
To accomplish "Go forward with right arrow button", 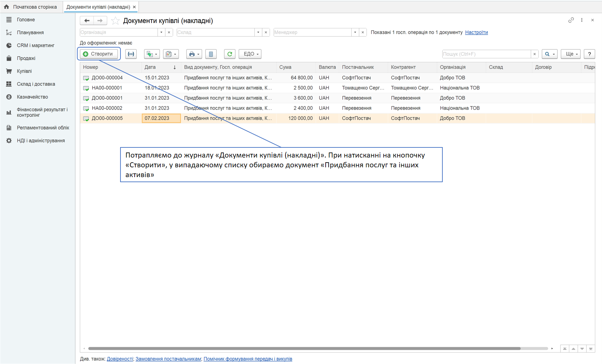I will (100, 21).
